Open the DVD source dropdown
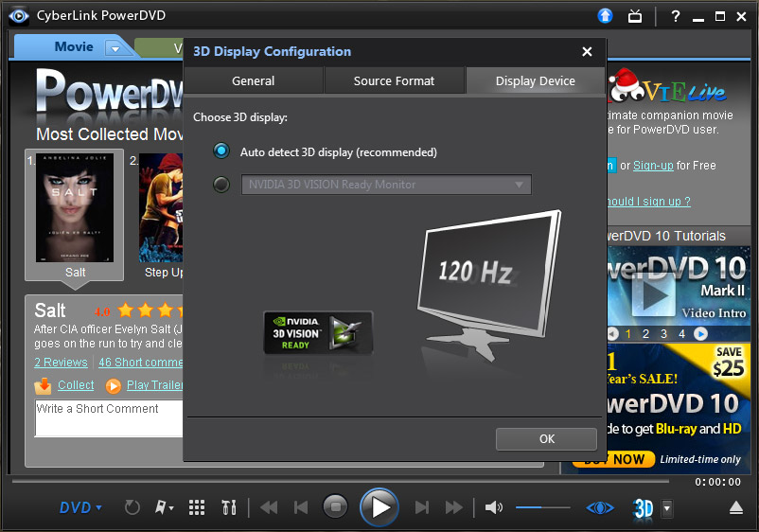Image resolution: width=759 pixels, height=532 pixels. click(80, 507)
